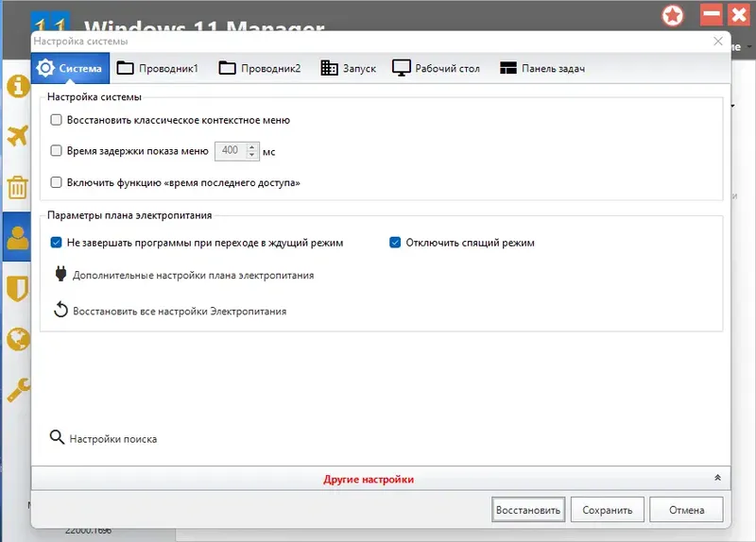
Task: Open Настройки поиска link
Action: click(x=113, y=439)
